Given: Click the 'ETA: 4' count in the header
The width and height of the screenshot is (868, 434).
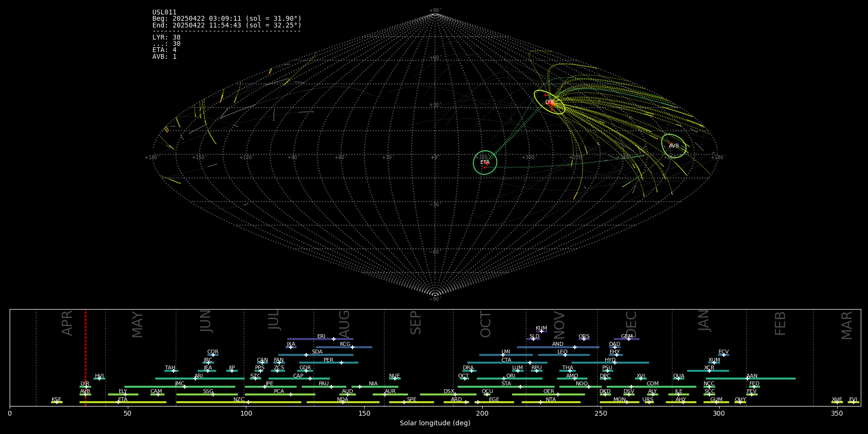Looking at the screenshot, I should tap(164, 50).
